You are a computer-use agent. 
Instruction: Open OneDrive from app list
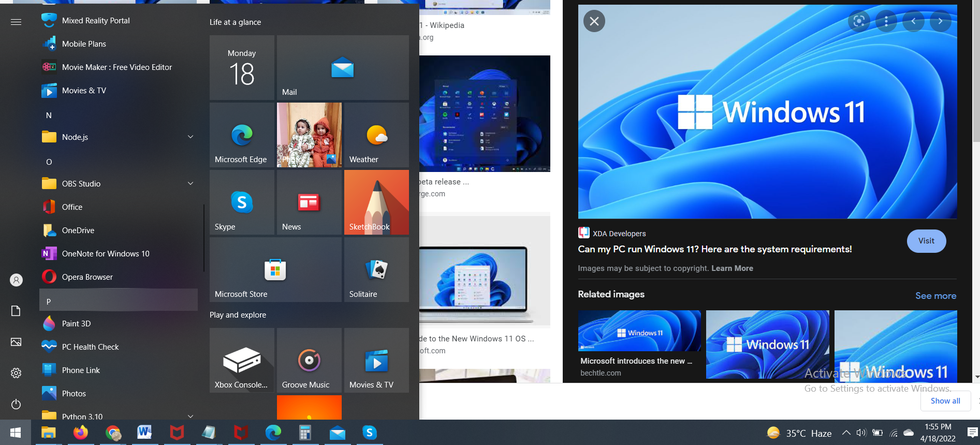tap(119, 231)
